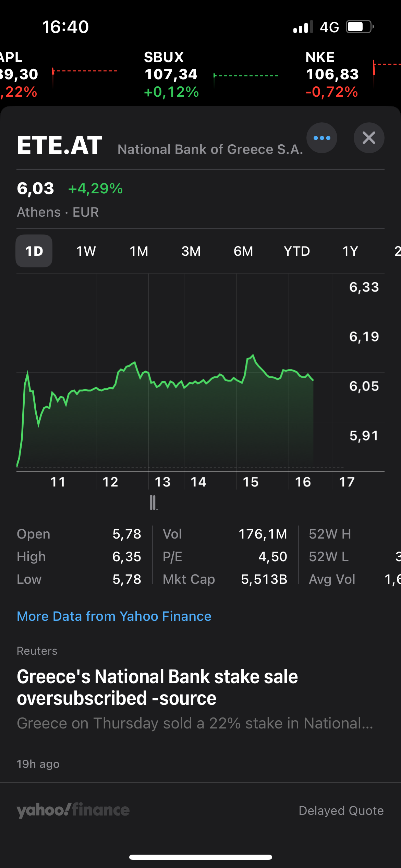Tap the SBUX ticker symbol
The width and height of the screenshot is (401, 868).
pos(164,57)
